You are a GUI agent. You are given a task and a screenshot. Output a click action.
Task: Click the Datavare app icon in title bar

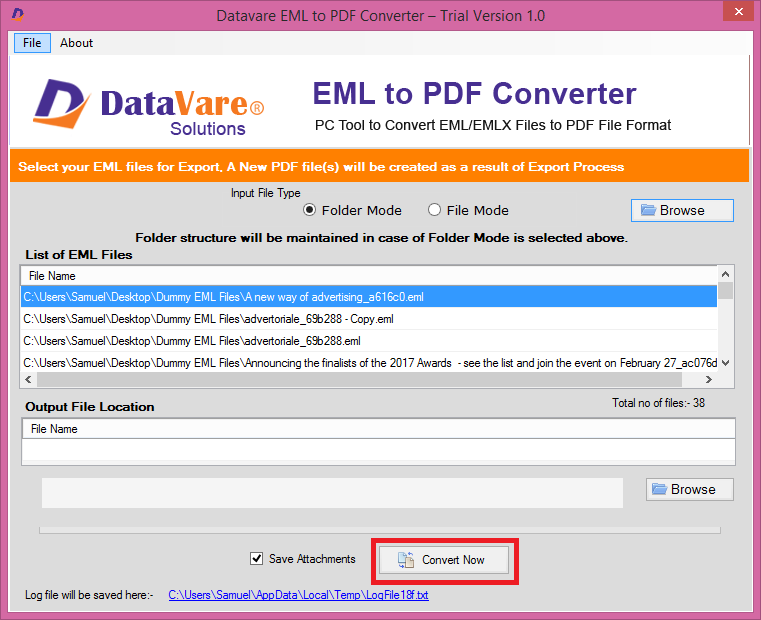[17, 14]
